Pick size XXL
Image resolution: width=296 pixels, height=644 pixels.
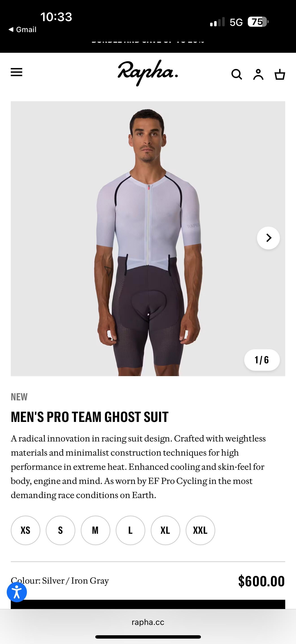(x=200, y=530)
